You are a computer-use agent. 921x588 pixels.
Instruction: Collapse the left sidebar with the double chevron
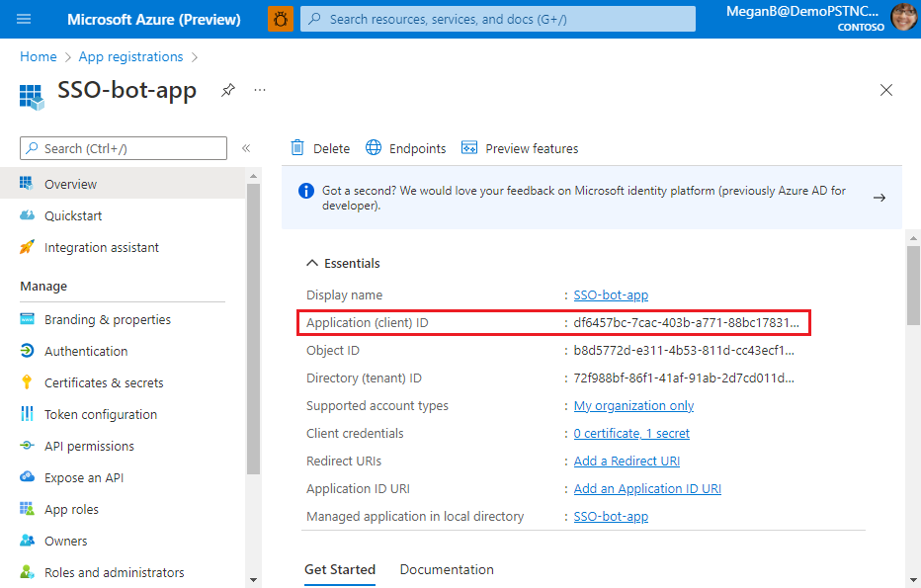click(x=246, y=147)
